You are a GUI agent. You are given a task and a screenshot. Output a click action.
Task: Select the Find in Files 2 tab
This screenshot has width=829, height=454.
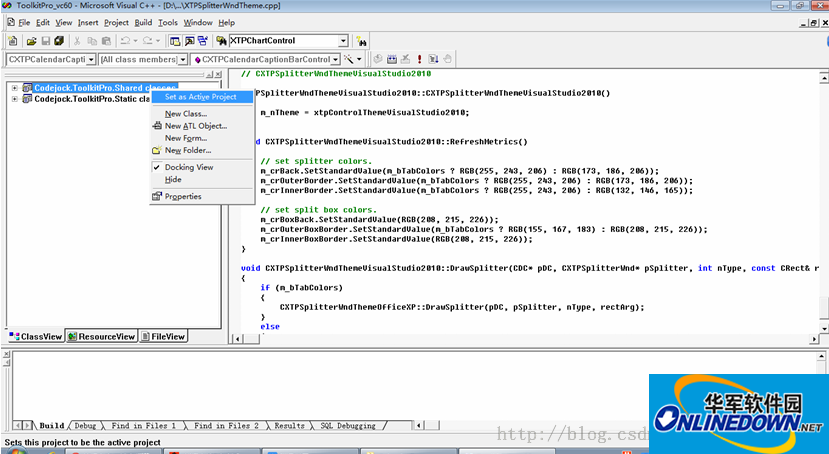pyautogui.click(x=226, y=425)
